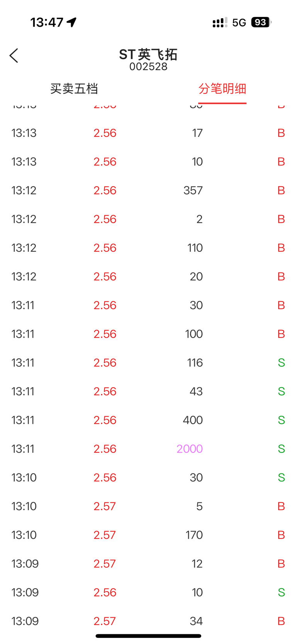297x644 pixels.
Task: Tap the cellular signal bars icon
Action: coord(220,22)
